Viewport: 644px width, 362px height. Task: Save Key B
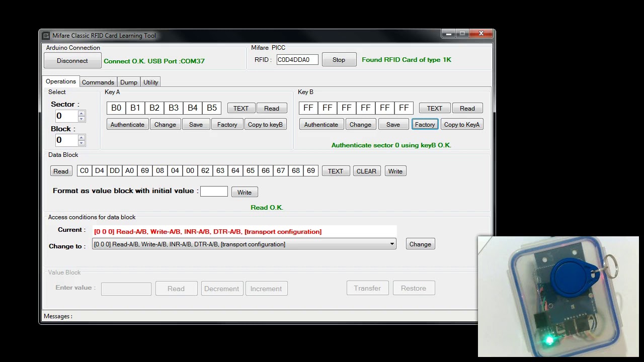pyautogui.click(x=393, y=125)
